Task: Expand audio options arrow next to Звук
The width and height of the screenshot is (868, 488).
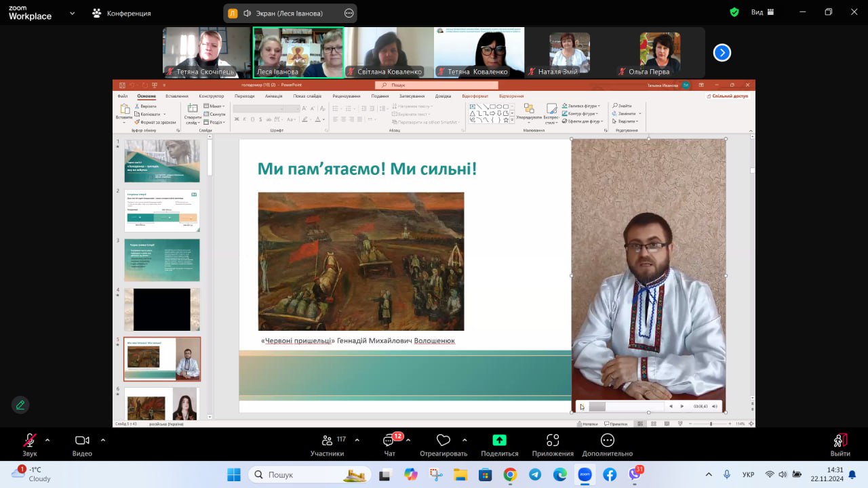Action: 47,439
